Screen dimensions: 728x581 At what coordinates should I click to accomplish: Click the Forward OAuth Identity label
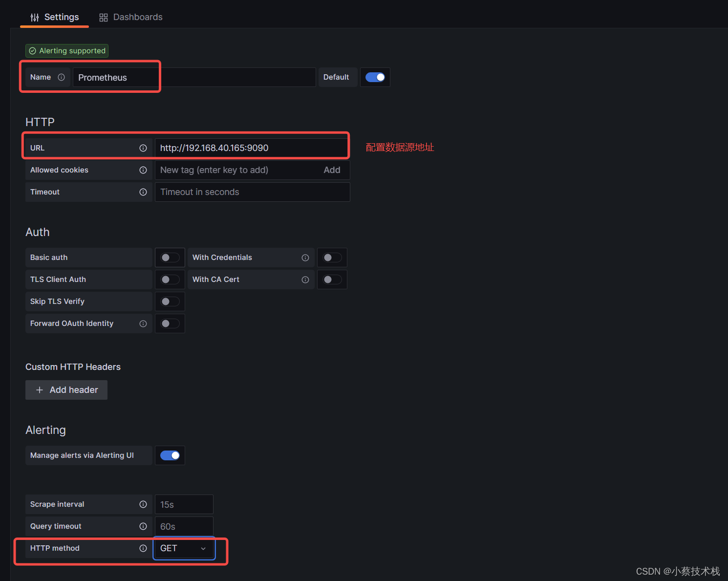point(72,323)
